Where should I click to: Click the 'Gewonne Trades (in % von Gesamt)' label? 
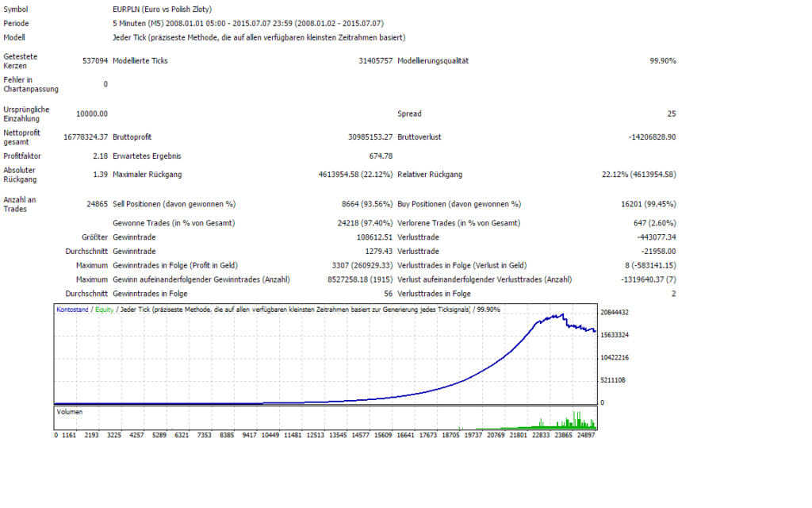174,223
